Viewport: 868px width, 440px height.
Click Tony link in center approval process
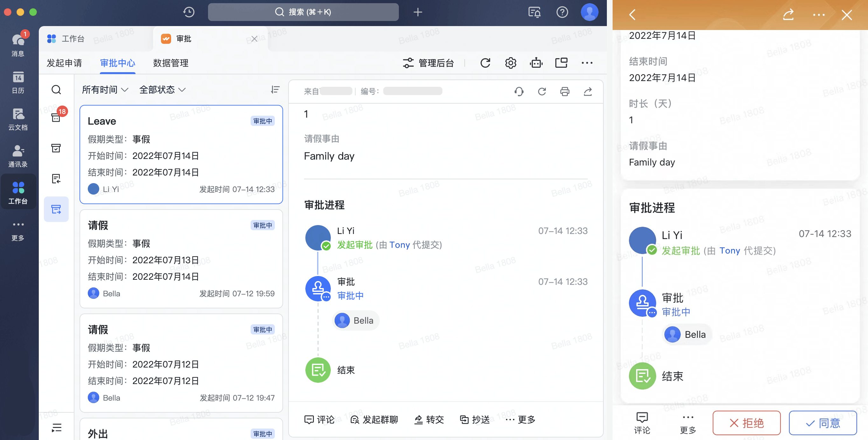(399, 245)
